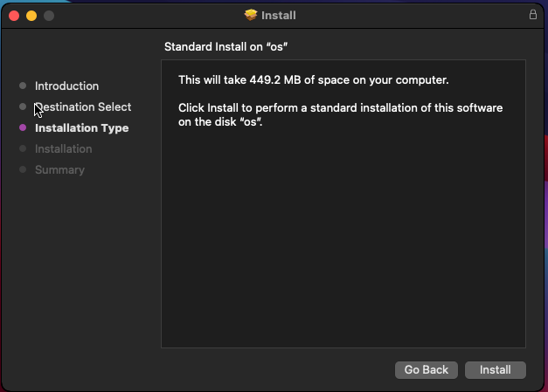Click the Install window title text
Image resolution: width=548 pixels, height=392 pixels.
coord(279,16)
